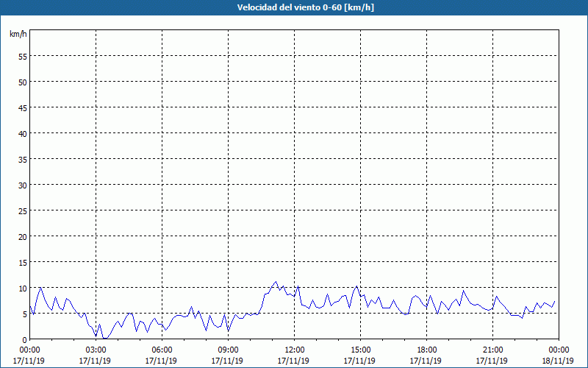Click the y-axis value 15
Screen dimensions: 588x368
(23, 262)
